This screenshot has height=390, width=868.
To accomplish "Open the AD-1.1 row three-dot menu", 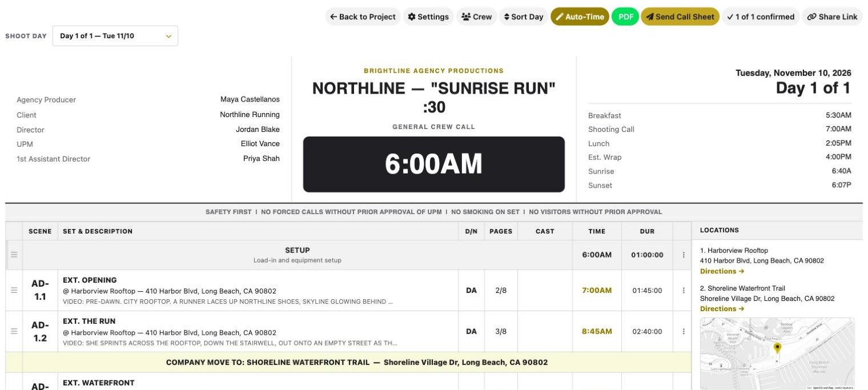I will tap(684, 291).
